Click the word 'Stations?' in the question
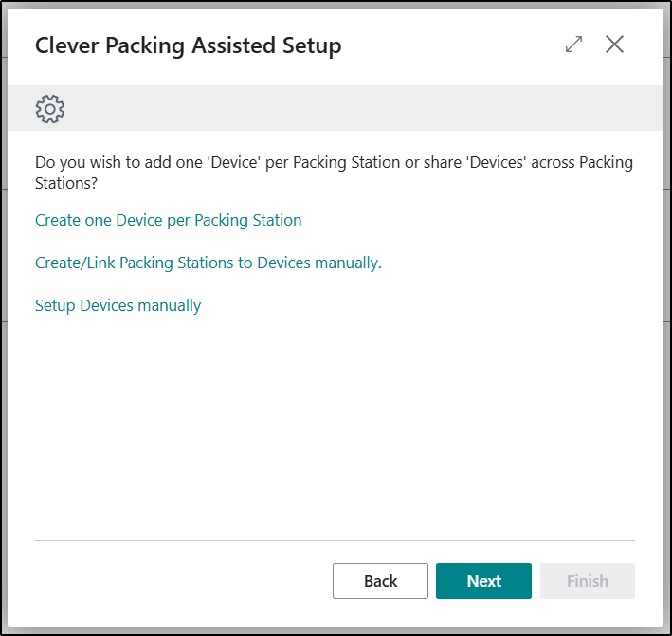 tap(66, 180)
